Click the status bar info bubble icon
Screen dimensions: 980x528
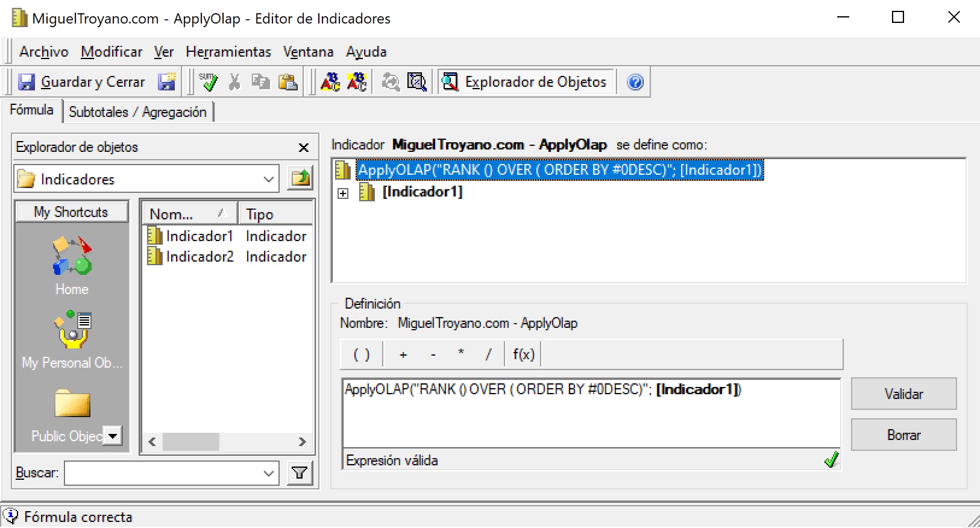click(11, 517)
